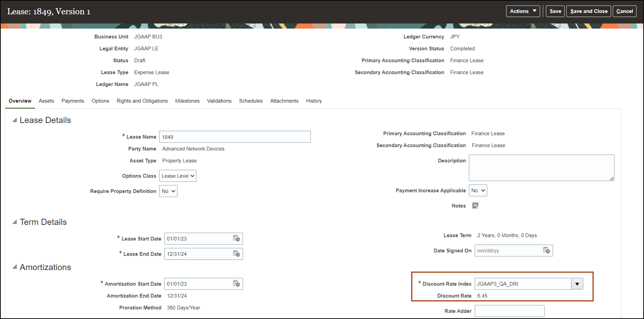Click the Ledger Name JGAAP PL value
The image size is (644, 319).
coord(146,84)
